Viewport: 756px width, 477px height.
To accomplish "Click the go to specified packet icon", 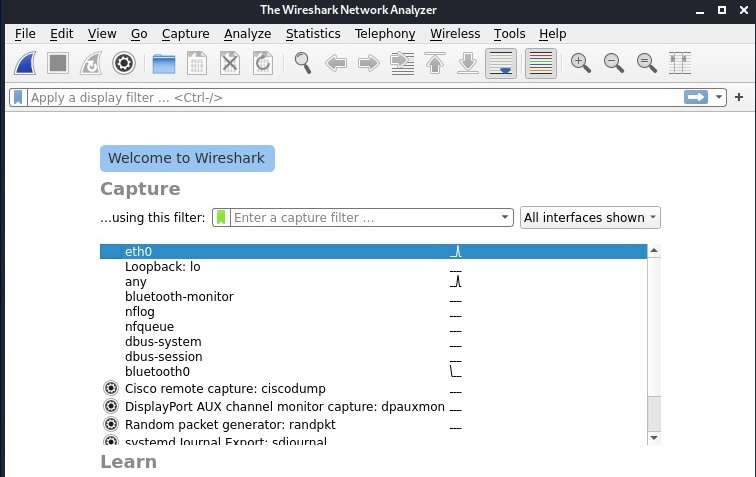I will [402, 63].
